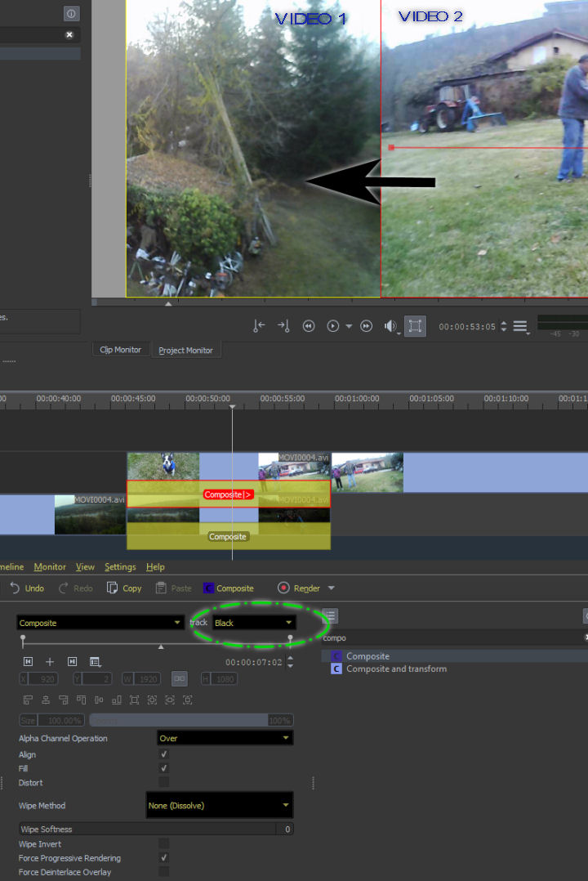Play the project monitor video
588x881 pixels.
pyautogui.click(x=333, y=326)
